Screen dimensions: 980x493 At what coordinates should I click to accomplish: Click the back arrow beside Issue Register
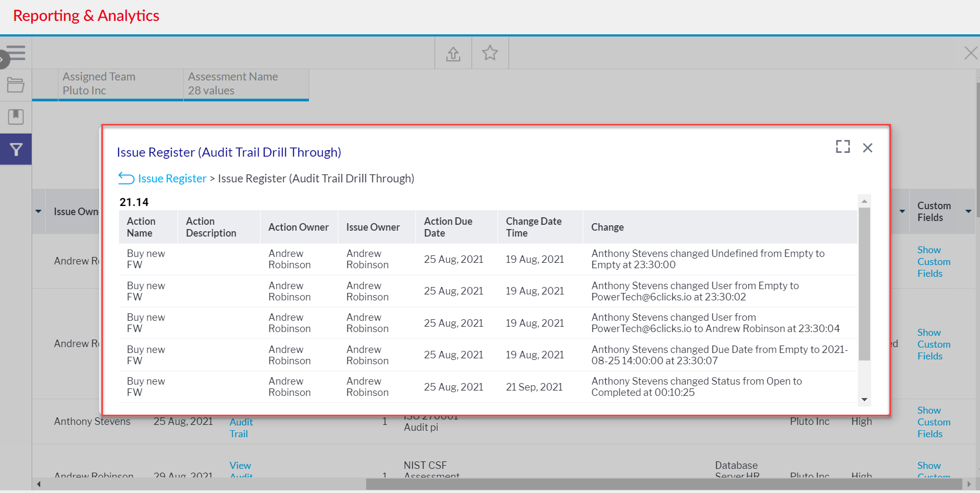126,178
